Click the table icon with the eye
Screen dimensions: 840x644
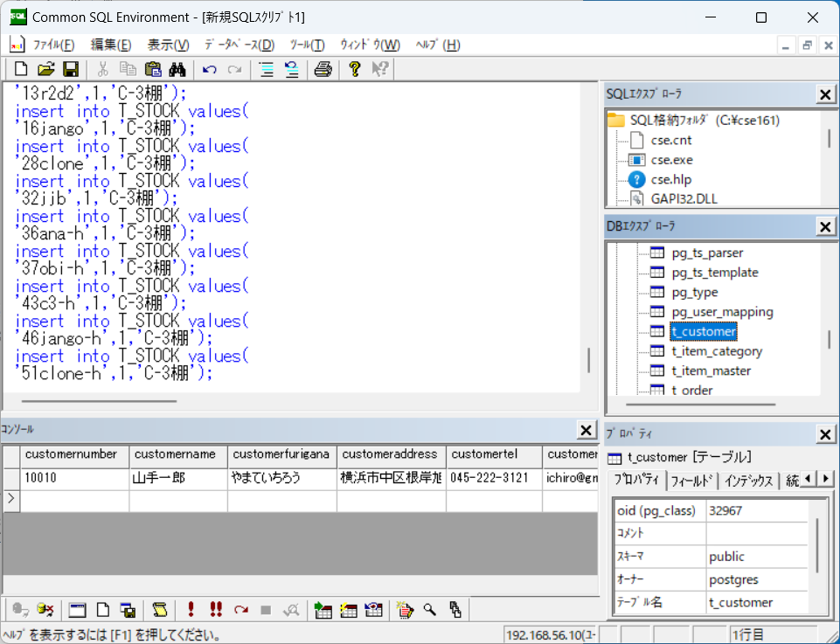click(373, 609)
